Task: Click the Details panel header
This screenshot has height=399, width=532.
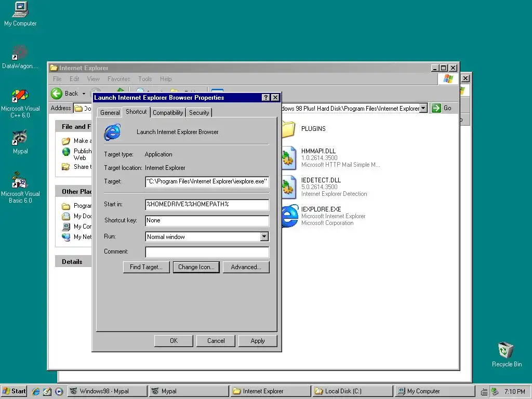Action: pos(74,262)
